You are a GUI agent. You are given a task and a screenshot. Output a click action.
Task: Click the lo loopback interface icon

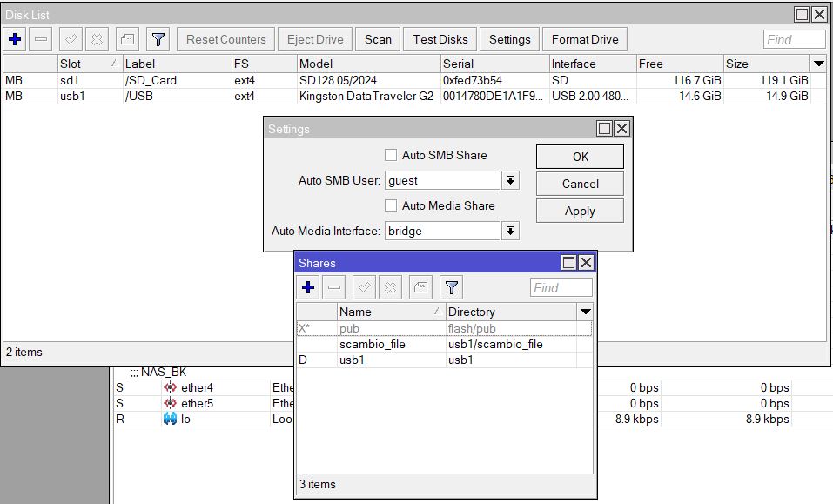click(170, 419)
